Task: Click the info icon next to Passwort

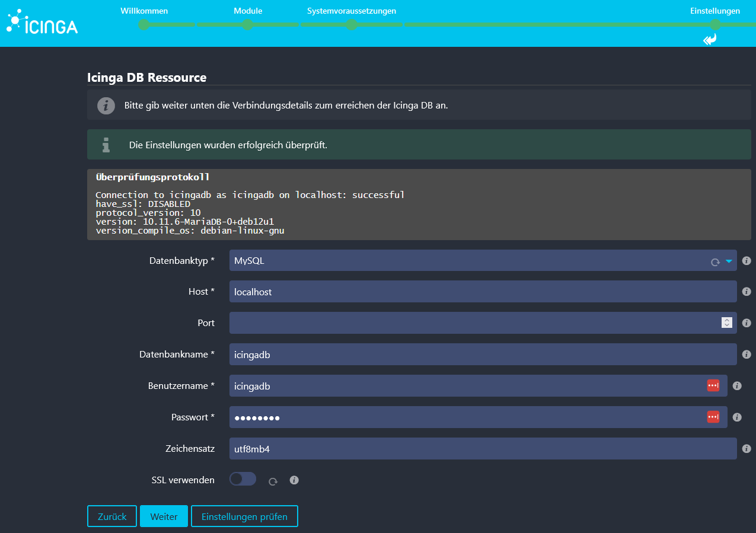Action: [x=737, y=417]
